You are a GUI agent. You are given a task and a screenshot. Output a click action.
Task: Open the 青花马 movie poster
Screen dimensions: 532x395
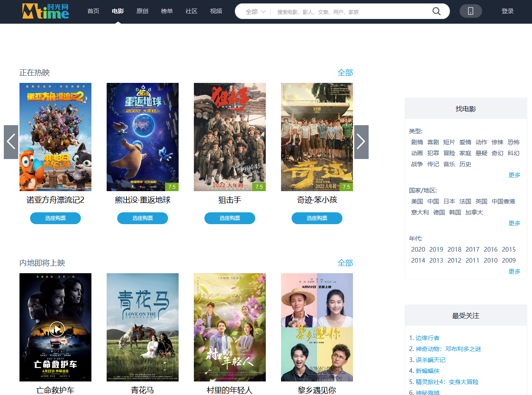click(143, 327)
